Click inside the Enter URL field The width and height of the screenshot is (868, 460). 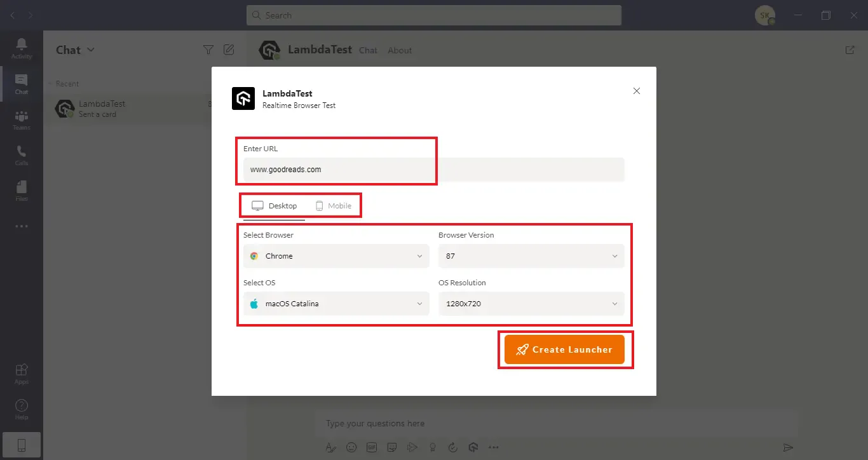click(337, 169)
